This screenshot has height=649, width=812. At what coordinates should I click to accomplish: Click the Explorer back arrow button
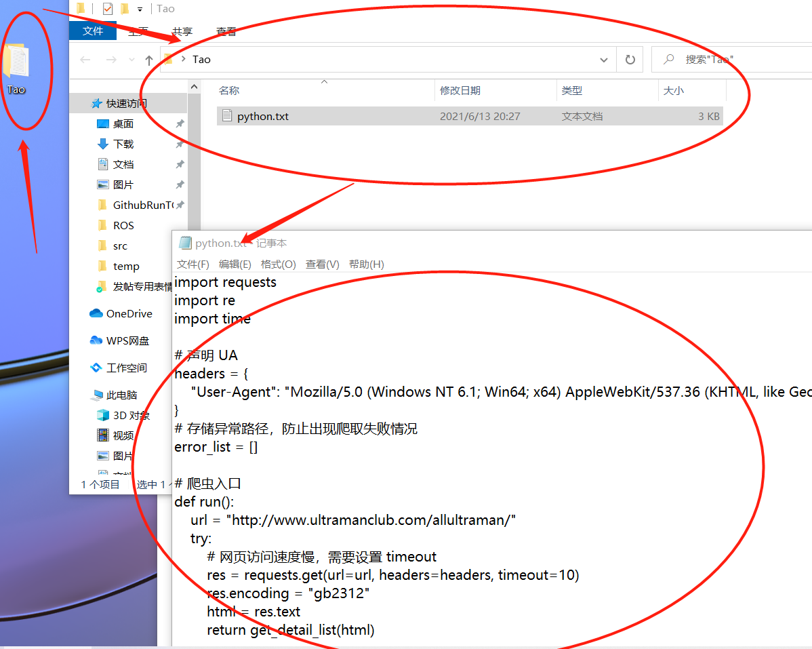point(85,60)
